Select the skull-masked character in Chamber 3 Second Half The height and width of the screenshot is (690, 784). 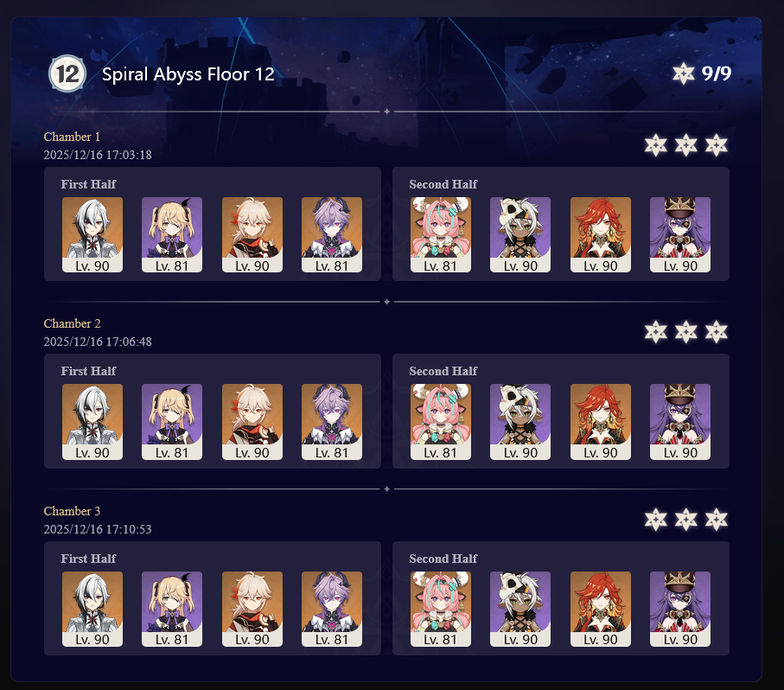pos(520,609)
